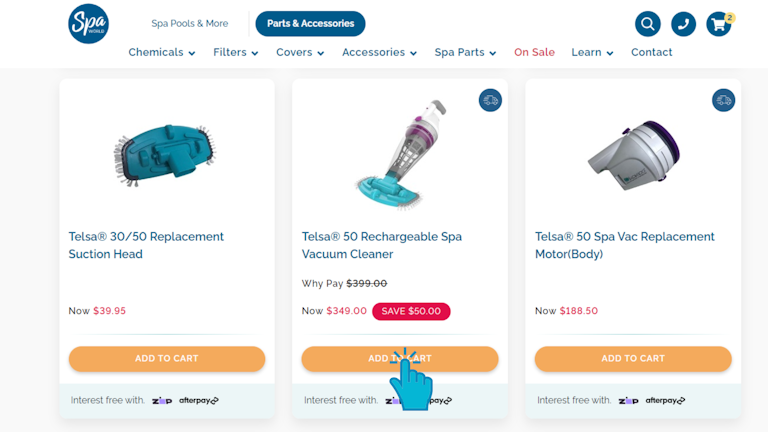The height and width of the screenshot is (432, 768).
Task: Go to the On Sale page
Action: pyautogui.click(x=534, y=53)
